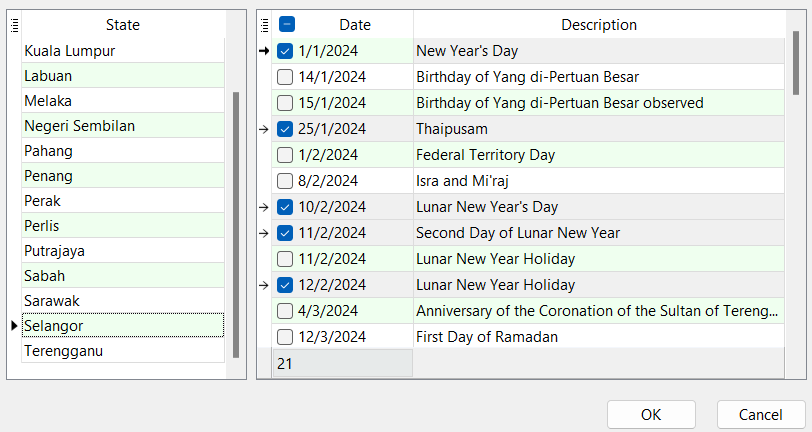Toggle the select-all checkbox in header
The image size is (812, 432).
click(x=287, y=25)
